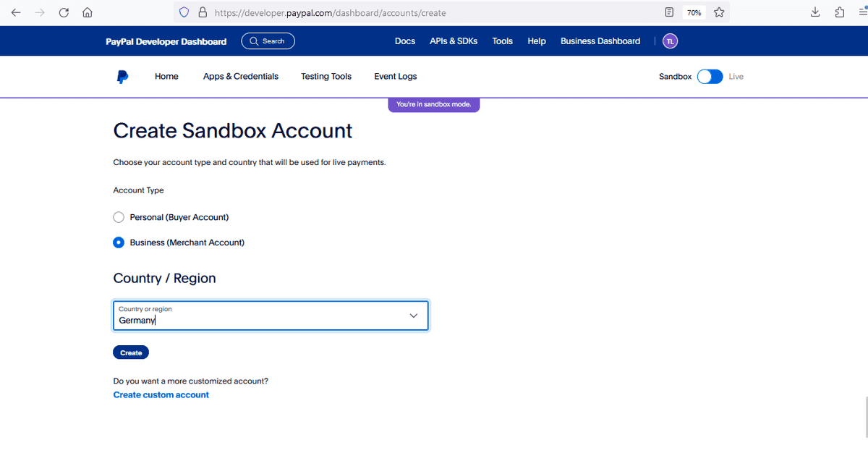Open the Apps & Credentials tab
This screenshot has height=461, width=868.
tap(240, 77)
